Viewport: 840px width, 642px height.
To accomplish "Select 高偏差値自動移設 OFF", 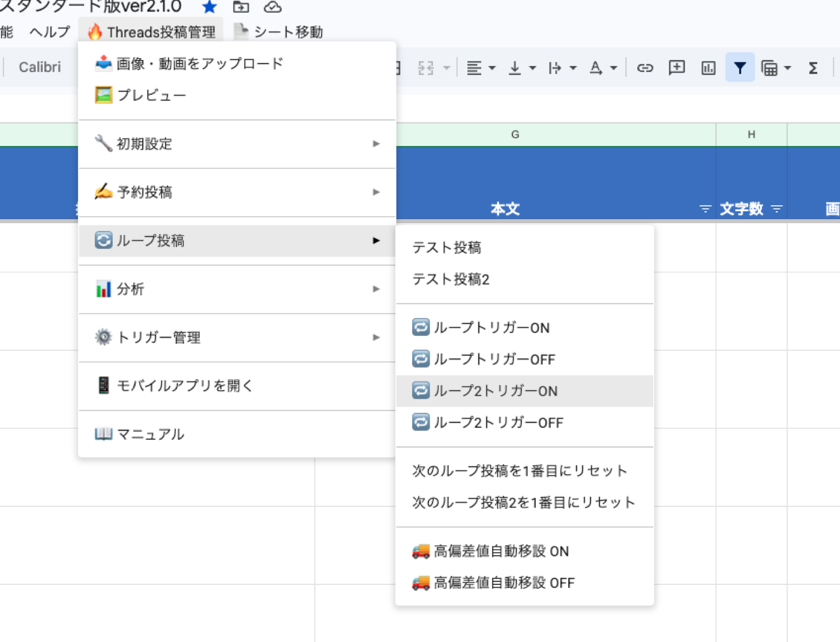I will click(x=525, y=583).
